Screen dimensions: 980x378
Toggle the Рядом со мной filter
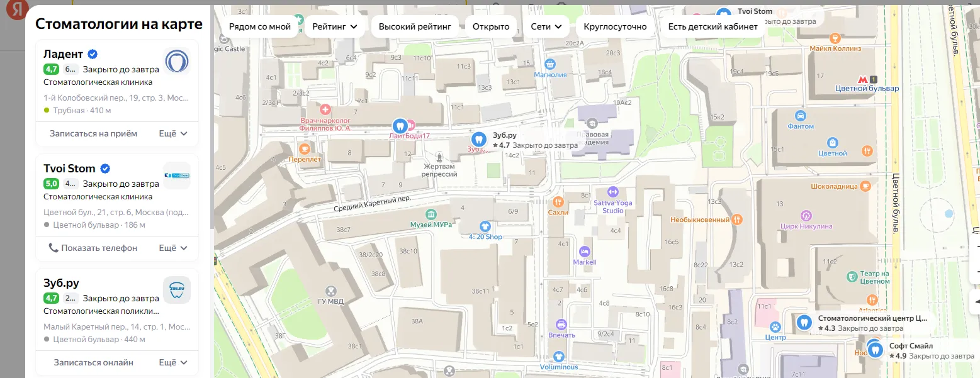260,26
